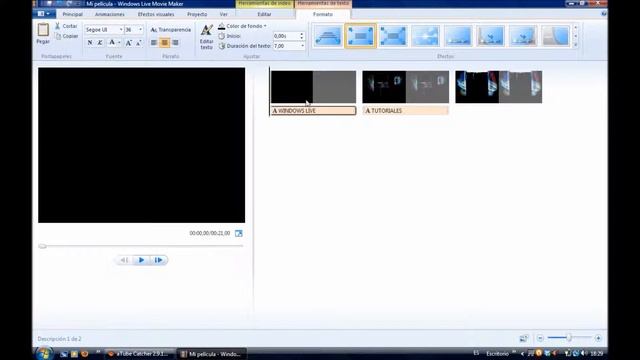640x360 pixels.
Task: Select the sixth text effect thumbnail
Action: pos(491,36)
